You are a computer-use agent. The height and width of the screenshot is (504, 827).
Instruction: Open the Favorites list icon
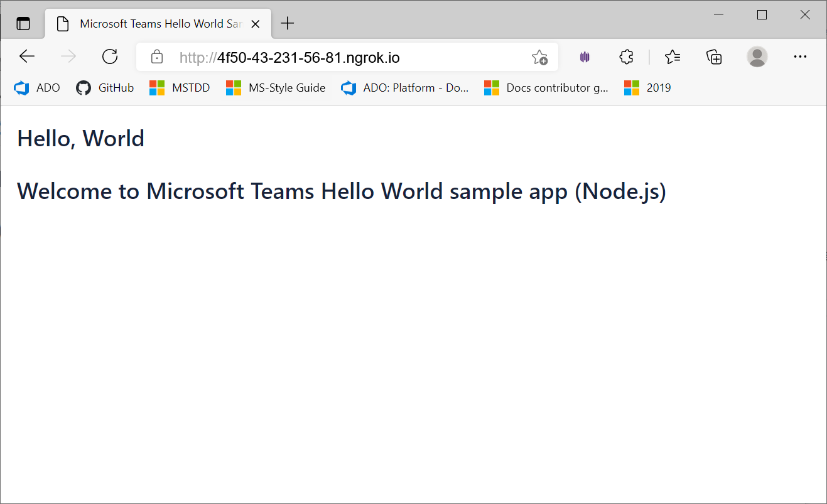[x=673, y=57]
